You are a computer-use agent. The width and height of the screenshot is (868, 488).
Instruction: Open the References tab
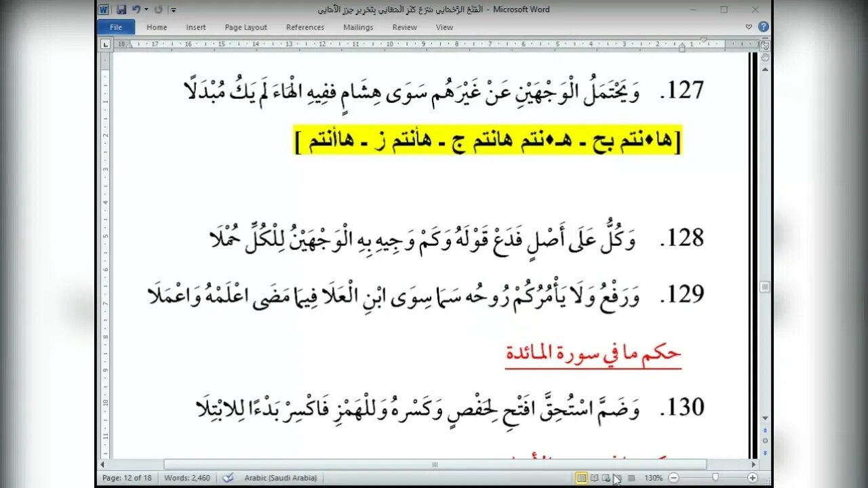click(305, 27)
